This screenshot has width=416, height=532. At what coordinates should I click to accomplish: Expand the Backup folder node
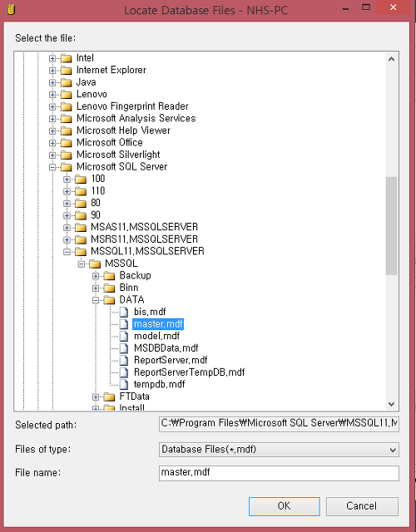96,276
